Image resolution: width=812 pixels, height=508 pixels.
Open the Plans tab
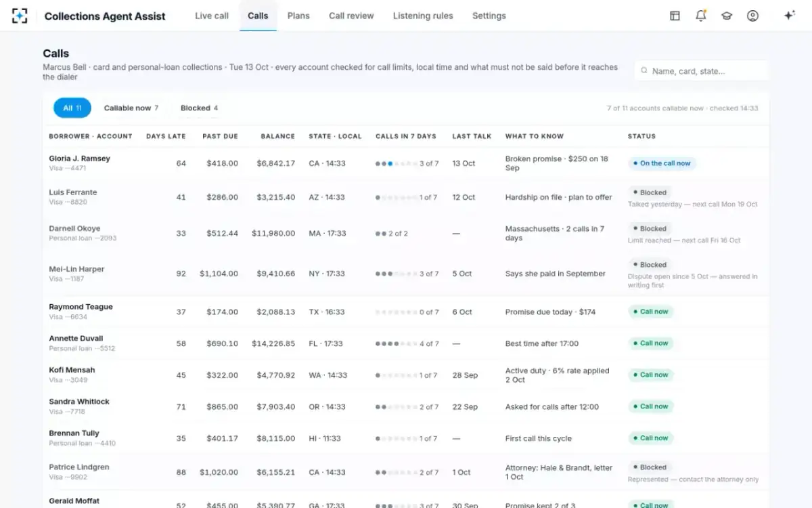tap(298, 16)
